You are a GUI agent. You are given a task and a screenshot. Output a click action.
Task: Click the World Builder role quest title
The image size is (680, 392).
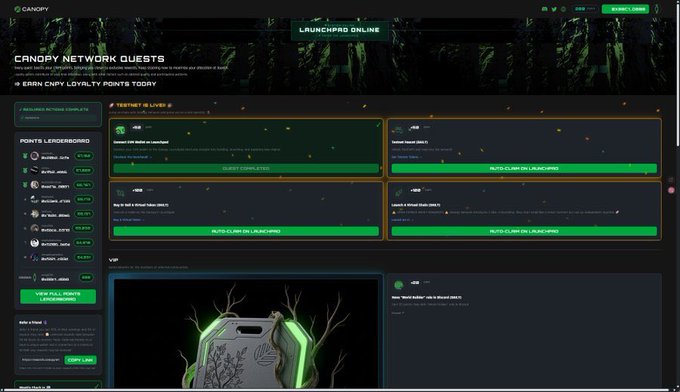(426, 297)
